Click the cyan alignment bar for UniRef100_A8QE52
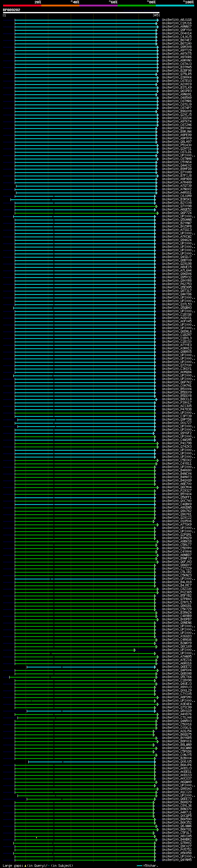The image size is (197, 868). (85, 210)
